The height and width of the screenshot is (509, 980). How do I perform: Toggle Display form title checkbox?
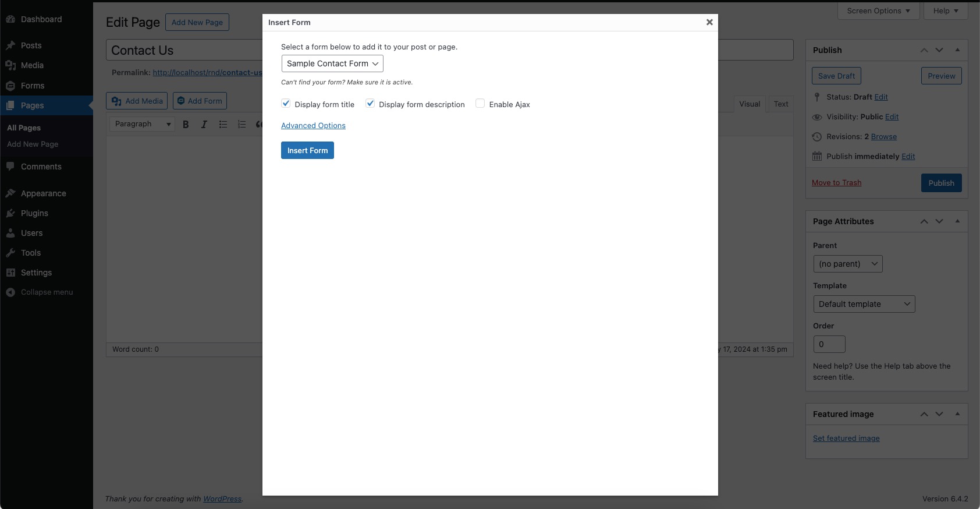(x=286, y=104)
